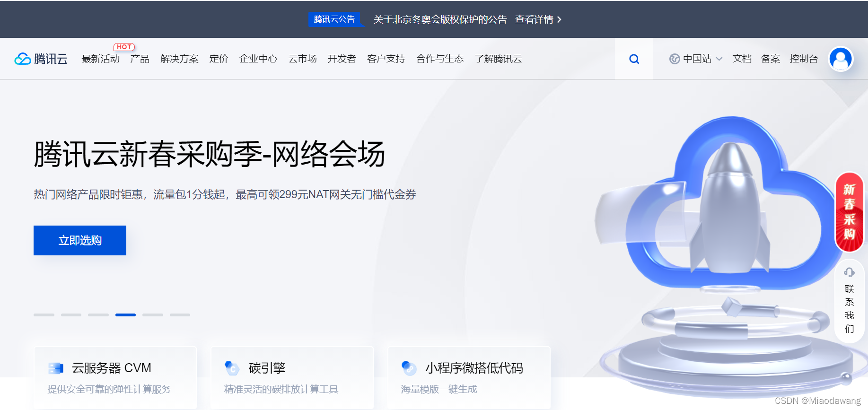Click the 海量模版一键生成 description
The width and height of the screenshot is (868, 410).
(x=439, y=389)
